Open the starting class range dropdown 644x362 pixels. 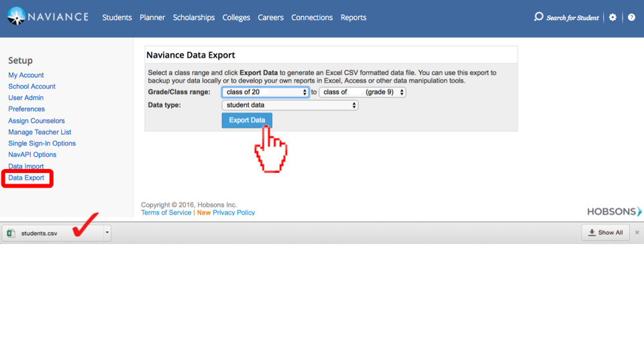[x=266, y=92]
